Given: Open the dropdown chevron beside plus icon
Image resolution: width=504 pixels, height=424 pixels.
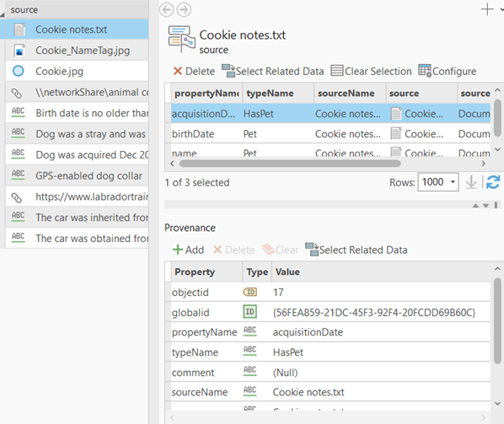Looking at the screenshot, I should [x=501, y=9].
